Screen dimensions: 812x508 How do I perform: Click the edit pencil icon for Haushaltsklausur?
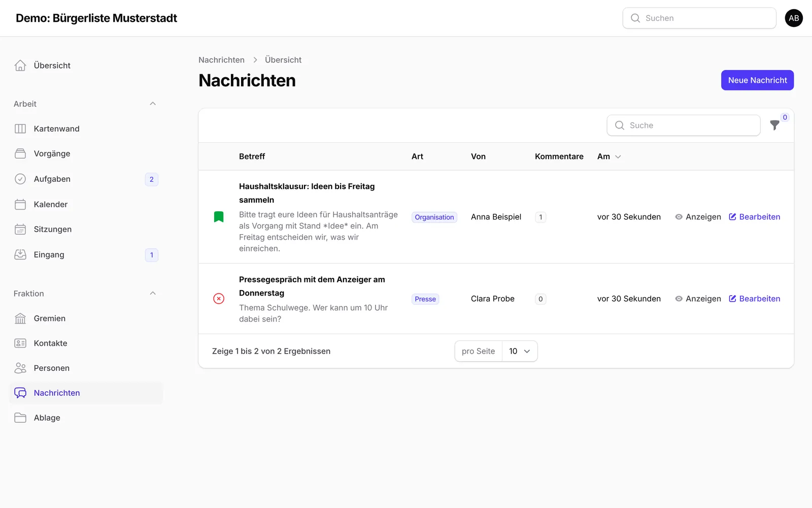coord(732,217)
